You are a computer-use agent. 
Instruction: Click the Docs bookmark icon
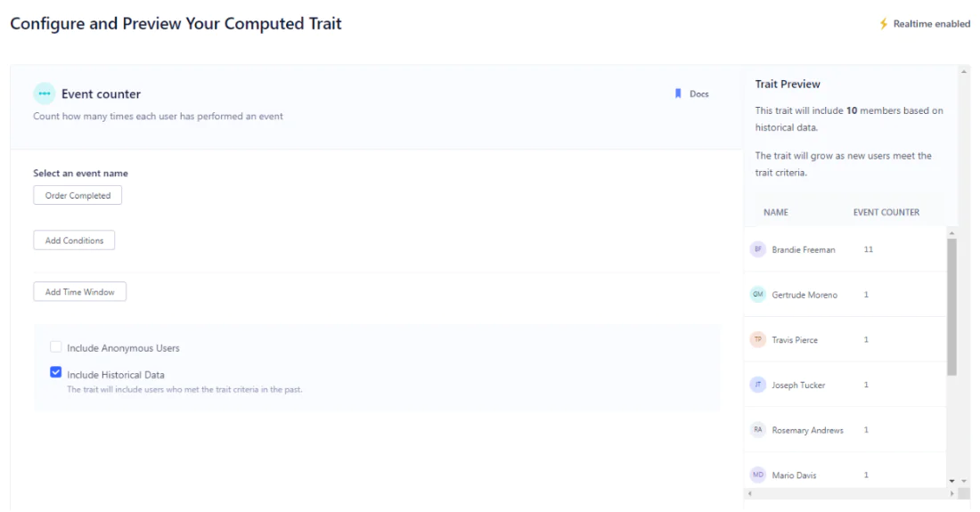tap(678, 93)
